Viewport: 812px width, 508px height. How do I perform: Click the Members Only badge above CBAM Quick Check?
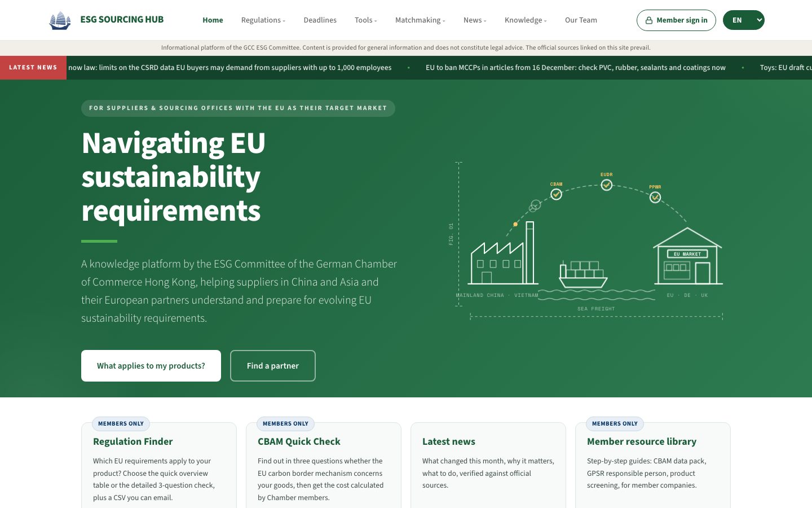click(285, 424)
